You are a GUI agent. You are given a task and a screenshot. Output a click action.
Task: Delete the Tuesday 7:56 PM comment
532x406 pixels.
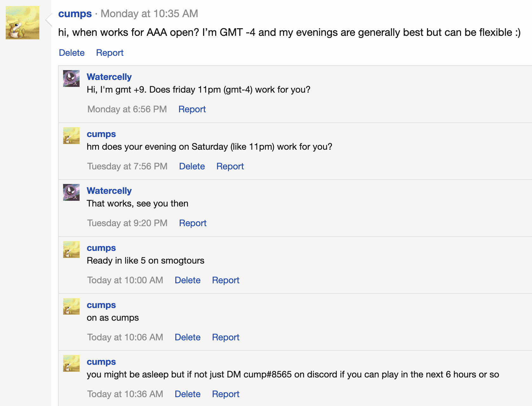[x=192, y=166]
